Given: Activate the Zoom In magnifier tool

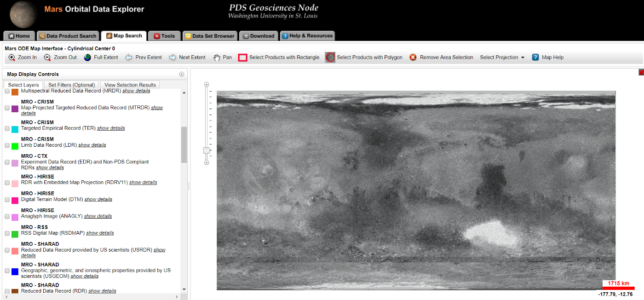Looking at the screenshot, I should 12,58.
